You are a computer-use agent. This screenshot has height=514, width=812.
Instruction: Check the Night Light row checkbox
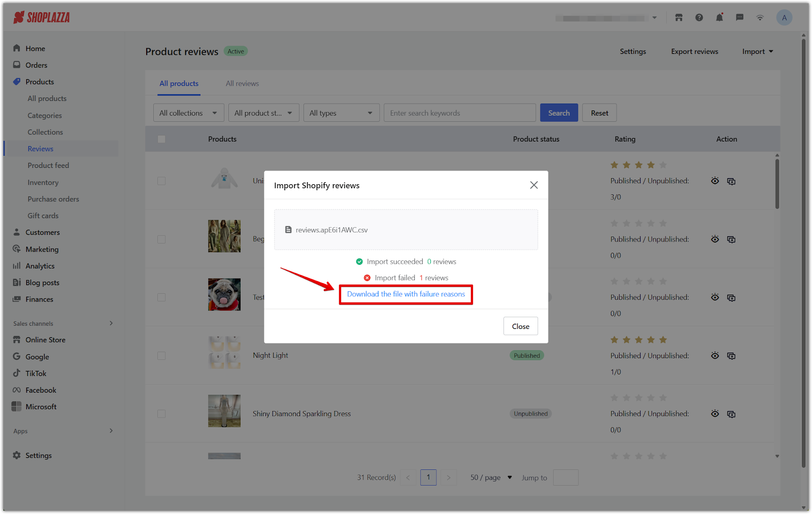pos(161,356)
